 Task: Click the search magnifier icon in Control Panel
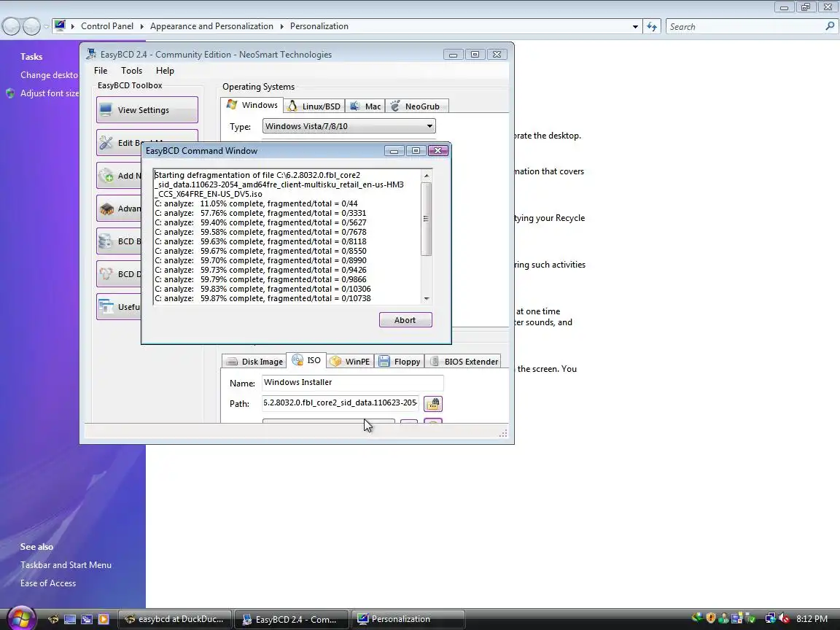tap(830, 26)
